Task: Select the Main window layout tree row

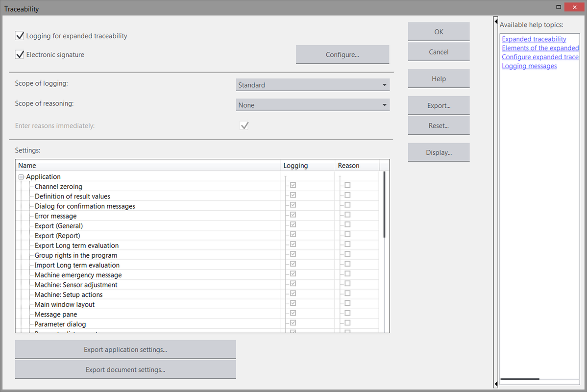Action: 65,304
